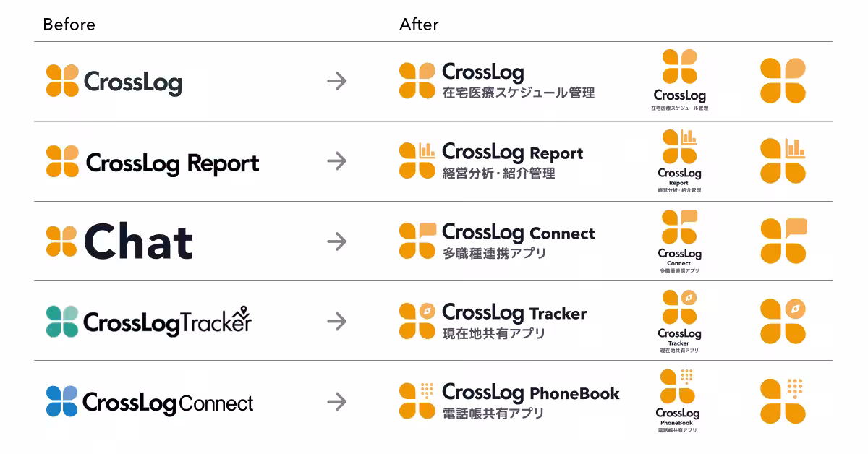This screenshot has height=454, width=868.
Task: Click the arrow in the first CrossLog row
Action: (336, 81)
